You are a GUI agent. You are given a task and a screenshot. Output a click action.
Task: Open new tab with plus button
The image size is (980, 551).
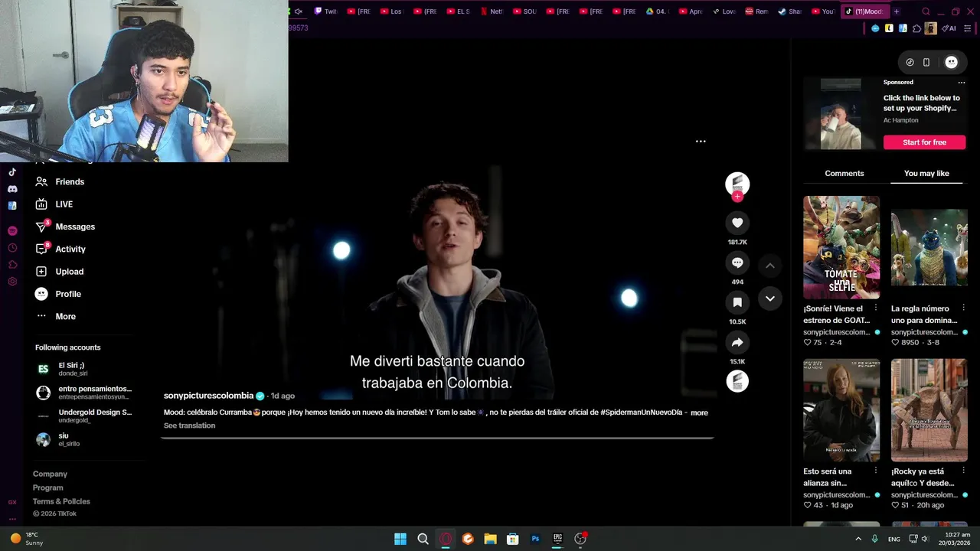(x=897, y=11)
